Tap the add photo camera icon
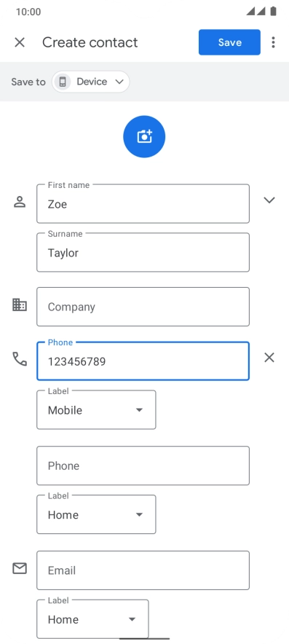Image resolution: width=289 pixels, height=644 pixels. click(144, 136)
